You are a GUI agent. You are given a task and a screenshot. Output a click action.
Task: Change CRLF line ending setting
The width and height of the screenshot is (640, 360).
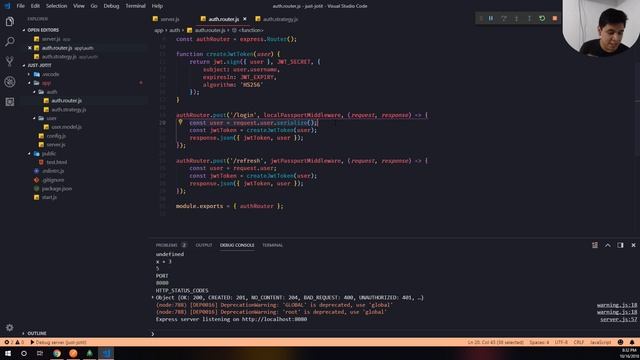579,342
